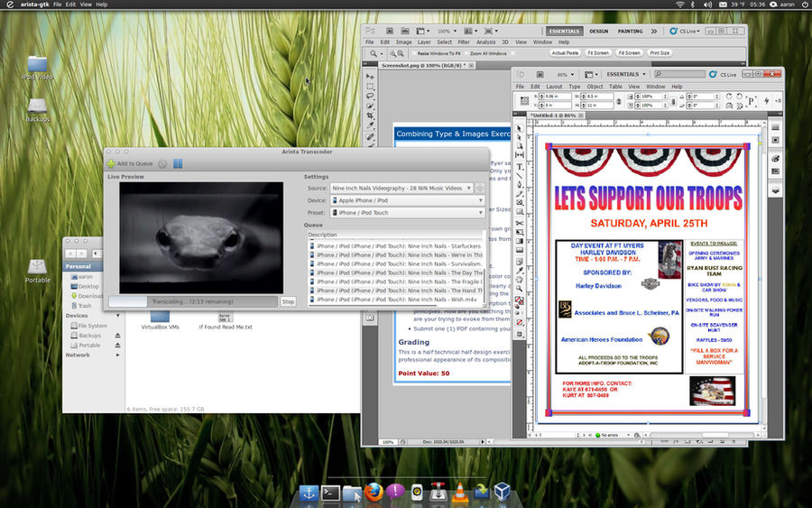Open InDesign Object menu
Screen dimensions: 812x508
pos(595,87)
